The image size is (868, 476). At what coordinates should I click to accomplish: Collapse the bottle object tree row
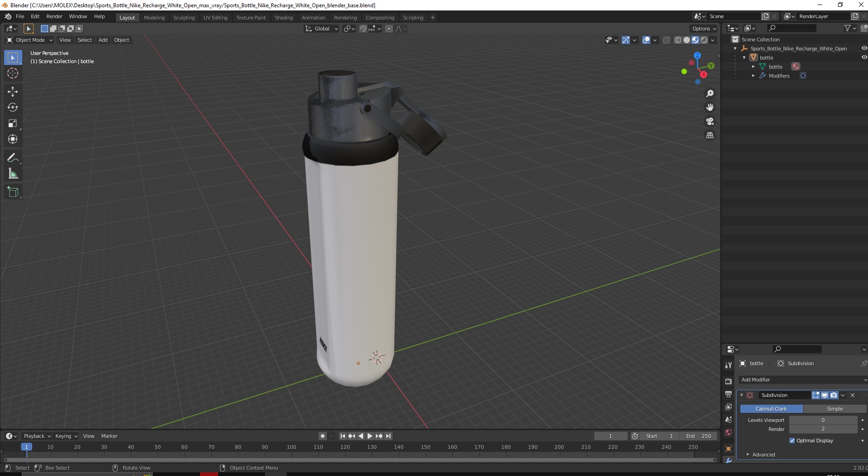click(x=744, y=58)
